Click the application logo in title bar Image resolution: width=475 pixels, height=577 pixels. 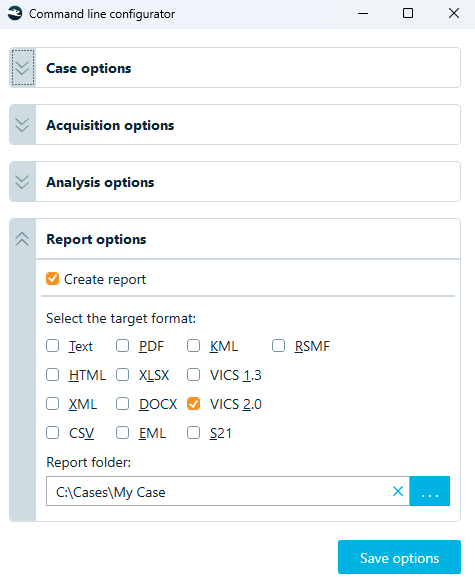click(x=15, y=14)
